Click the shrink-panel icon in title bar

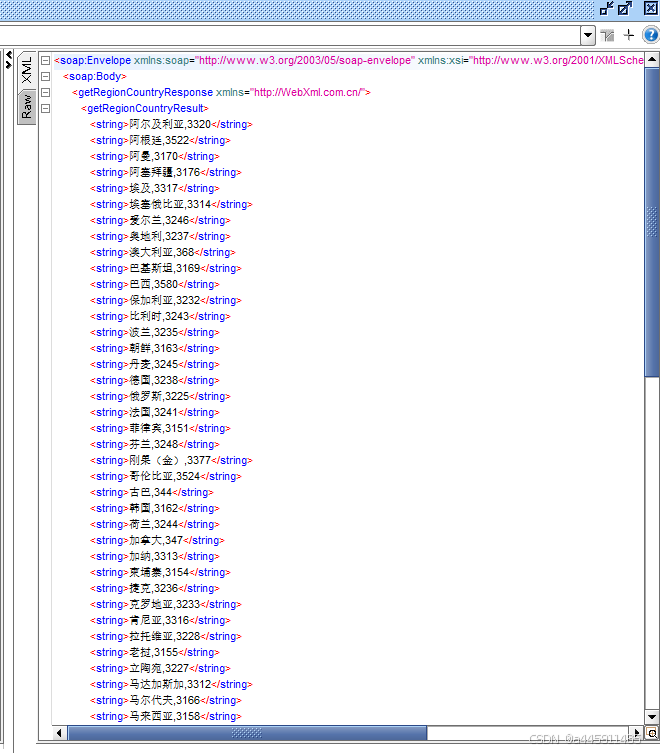(607, 8)
